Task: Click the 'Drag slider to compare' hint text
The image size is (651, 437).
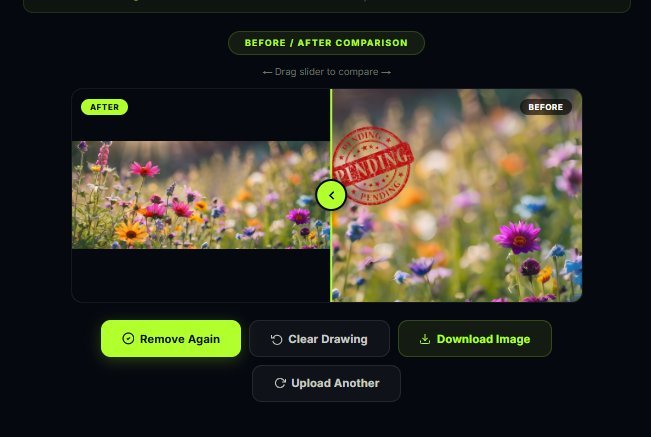Action: coord(326,72)
